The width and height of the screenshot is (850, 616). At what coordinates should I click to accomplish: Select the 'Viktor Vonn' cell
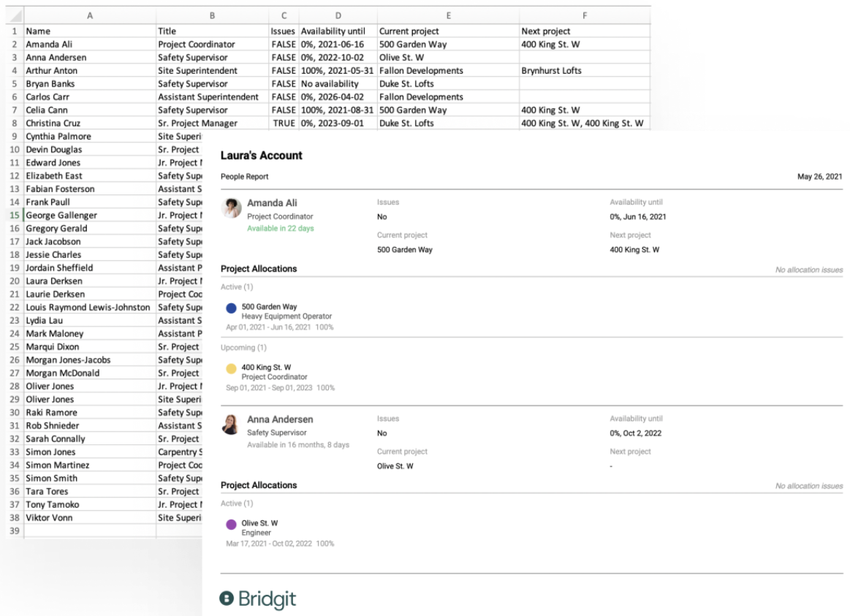point(90,517)
